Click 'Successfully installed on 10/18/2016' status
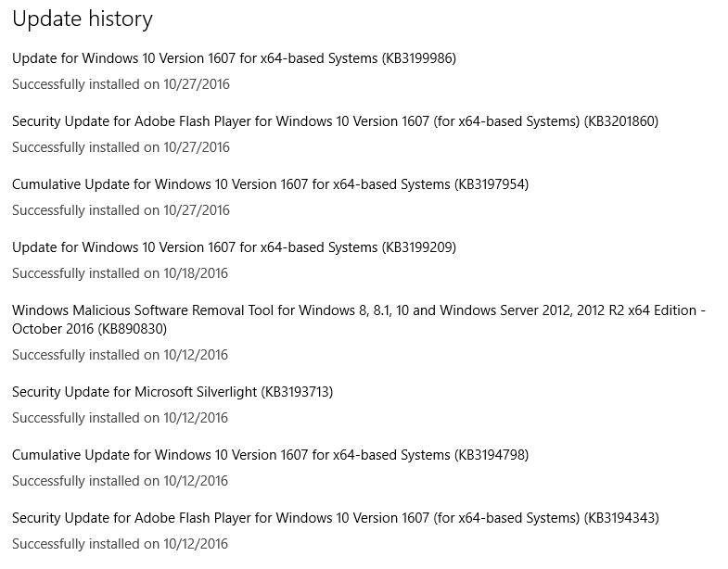Screen dimensions: 728x569 click(x=121, y=273)
